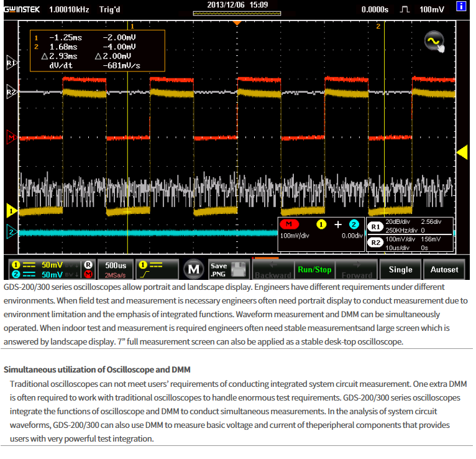The image size is (476, 459).
Task: Select the cyan channel 2 ground marker
Action: pyautogui.click(x=12, y=232)
